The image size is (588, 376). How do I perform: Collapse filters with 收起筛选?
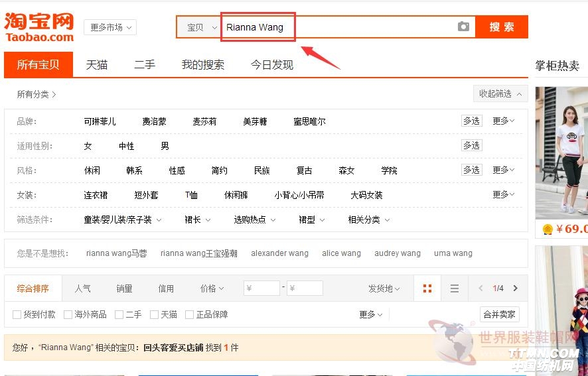[x=500, y=94]
